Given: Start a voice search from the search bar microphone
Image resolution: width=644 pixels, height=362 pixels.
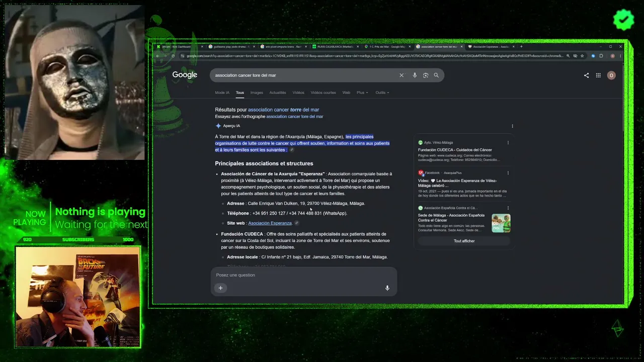Looking at the screenshot, I should click(x=415, y=75).
